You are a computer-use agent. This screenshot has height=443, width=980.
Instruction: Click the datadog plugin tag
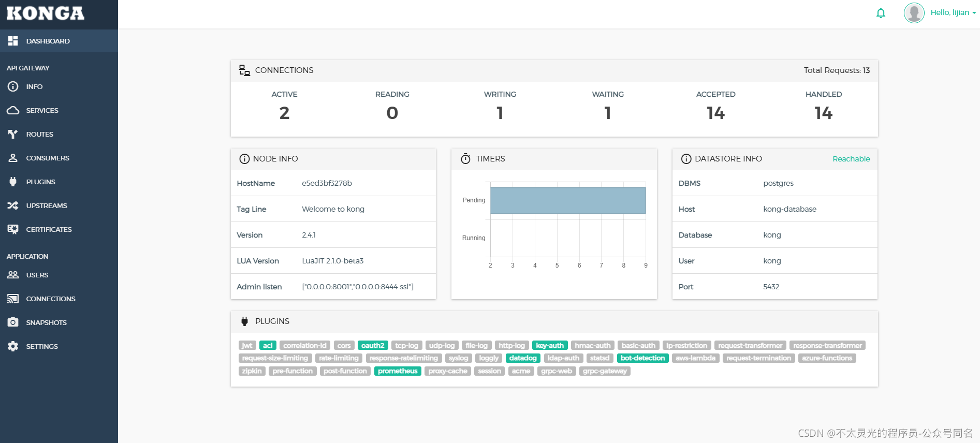point(523,358)
